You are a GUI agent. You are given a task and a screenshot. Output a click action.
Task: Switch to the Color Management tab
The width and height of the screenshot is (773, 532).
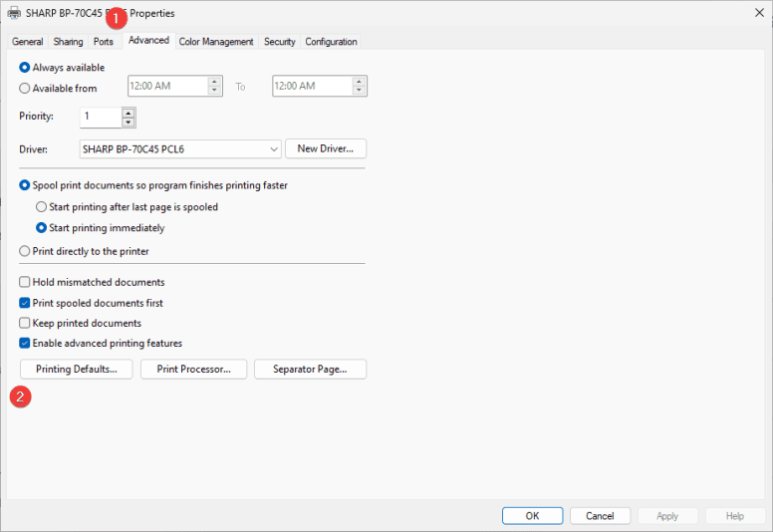(x=216, y=42)
